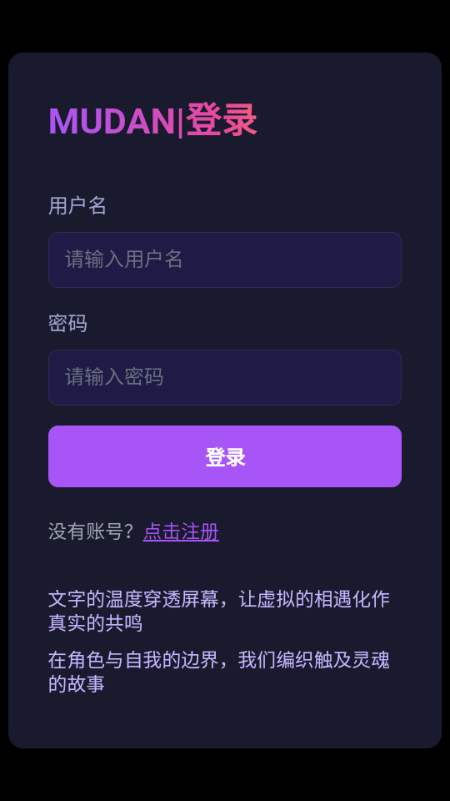The width and height of the screenshot is (450, 801).
Task: Focus the 请输入密码 password field
Action: coord(225,378)
